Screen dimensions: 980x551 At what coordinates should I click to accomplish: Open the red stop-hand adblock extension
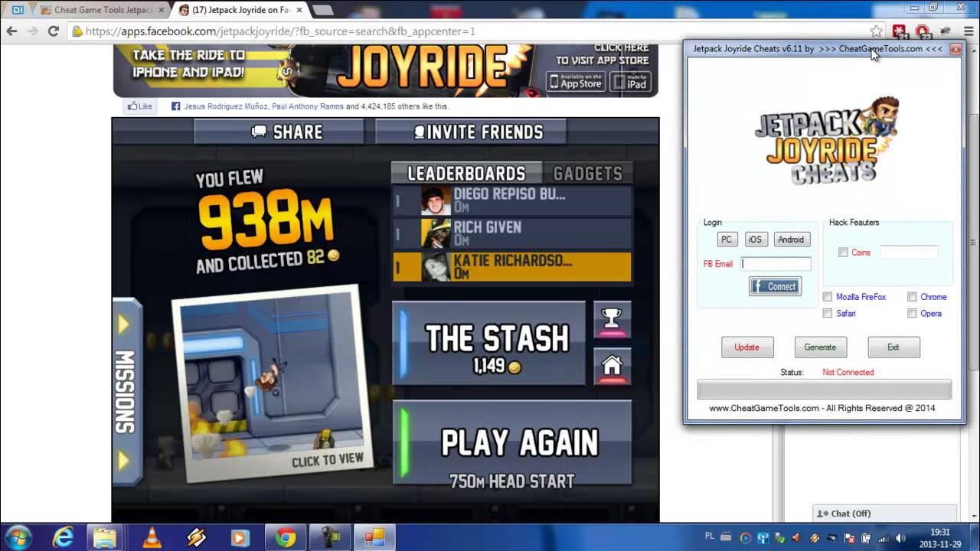[x=923, y=31]
